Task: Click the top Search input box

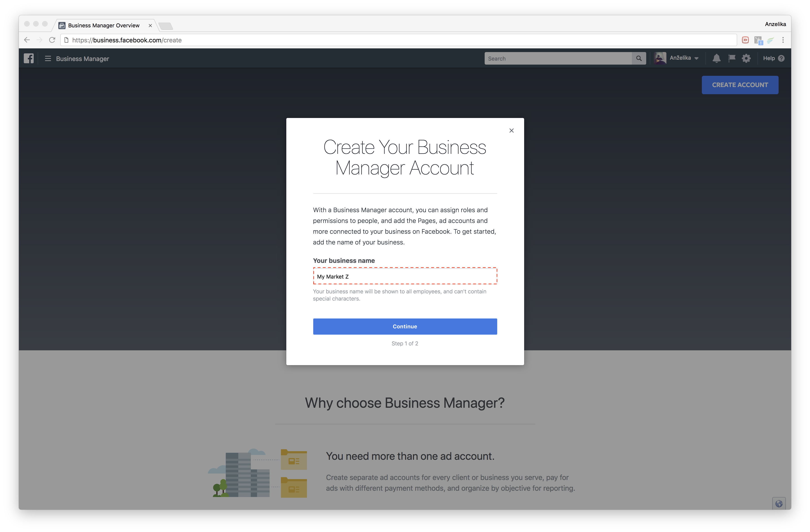Action: [x=558, y=59]
